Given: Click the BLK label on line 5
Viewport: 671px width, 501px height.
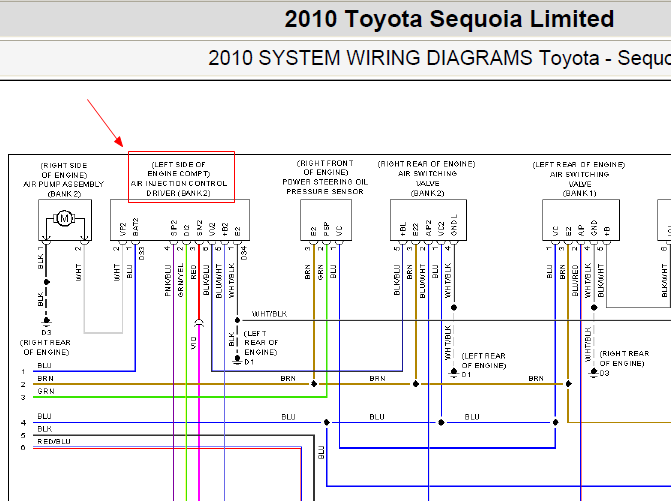Looking at the screenshot, I should click(x=45, y=429).
